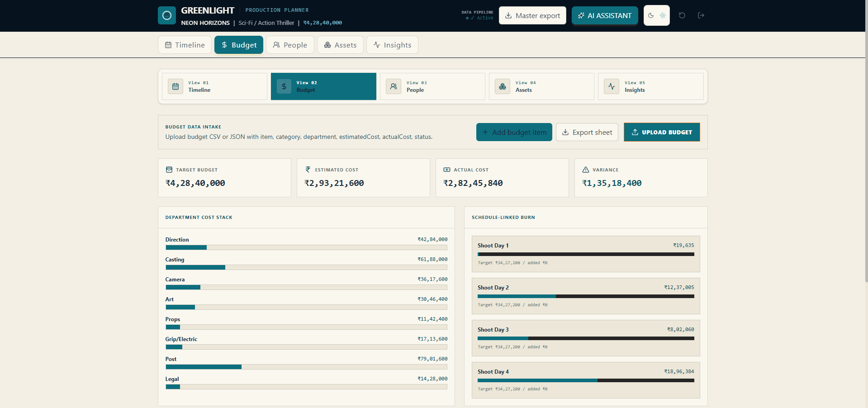Click the Target Budget value ₹4,28,40,000
This screenshot has width=868, height=408.
click(x=195, y=183)
